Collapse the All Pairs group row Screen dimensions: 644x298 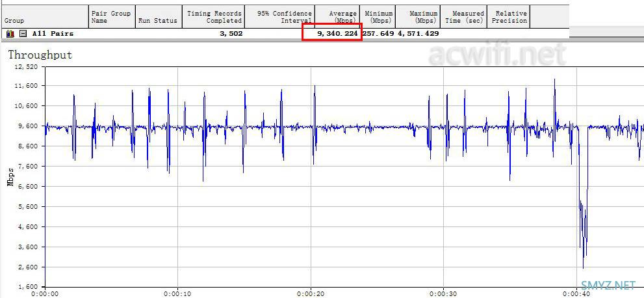23,34
